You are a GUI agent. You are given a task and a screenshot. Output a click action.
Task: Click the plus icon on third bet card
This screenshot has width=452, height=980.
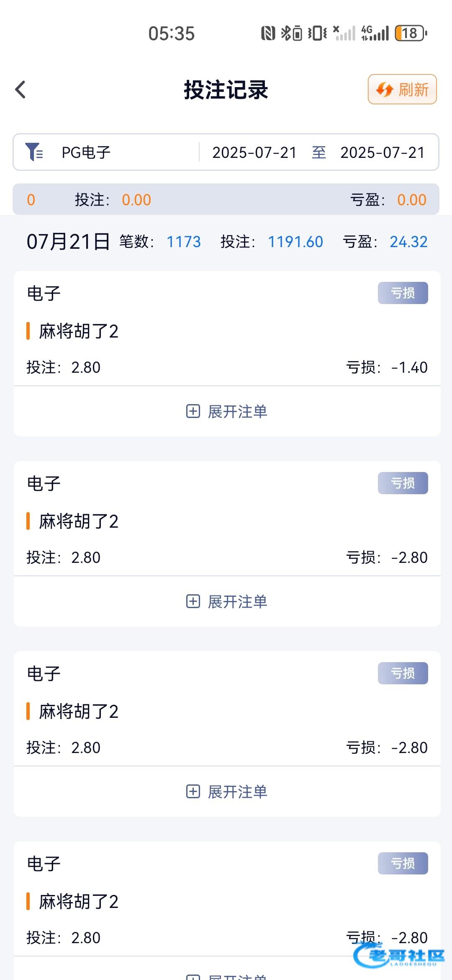click(x=193, y=792)
